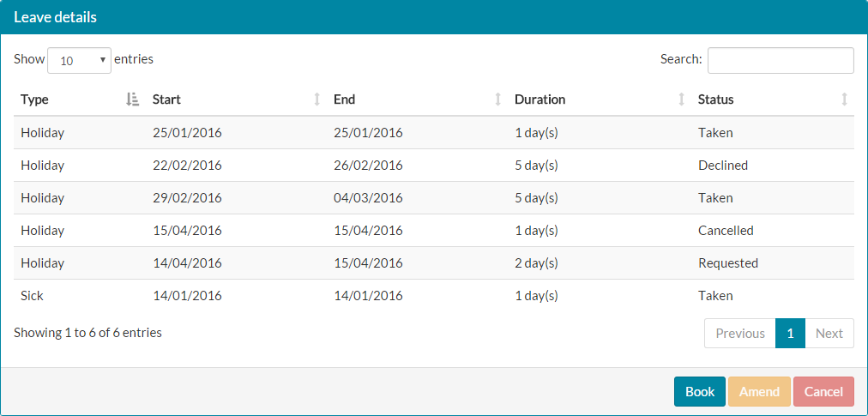This screenshot has height=416, width=868.
Task: Select Holiday row with Declined status
Action: click(x=433, y=166)
